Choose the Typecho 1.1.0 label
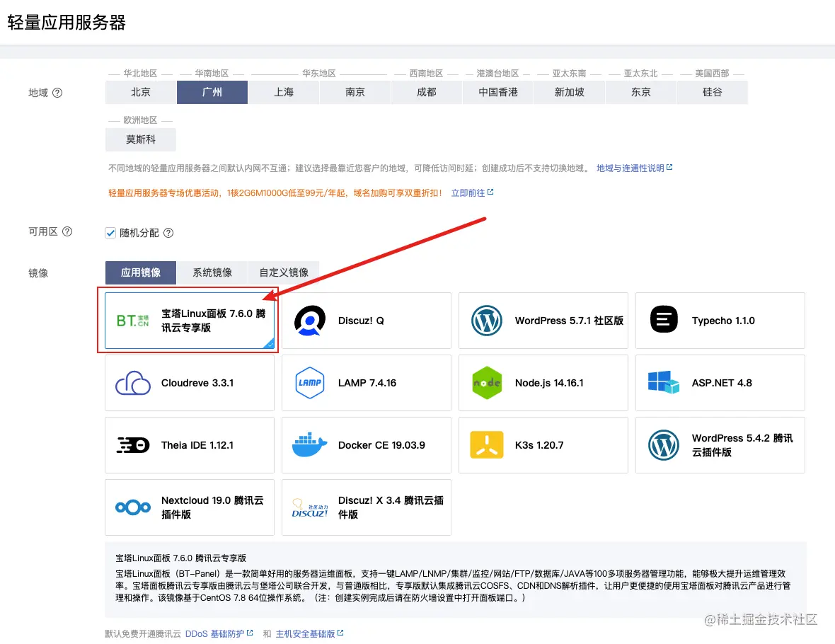The width and height of the screenshot is (835, 644). (x=723, y=321)
